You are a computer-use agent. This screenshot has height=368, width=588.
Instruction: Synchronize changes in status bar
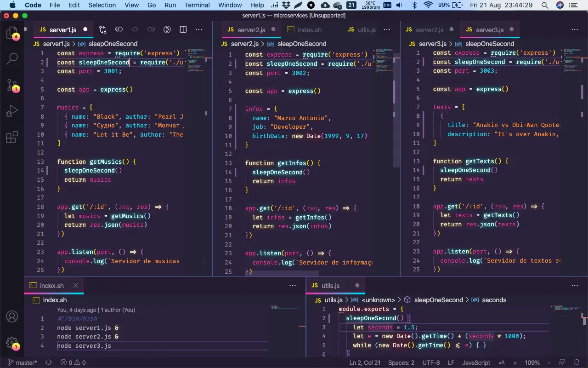(49, 362)
